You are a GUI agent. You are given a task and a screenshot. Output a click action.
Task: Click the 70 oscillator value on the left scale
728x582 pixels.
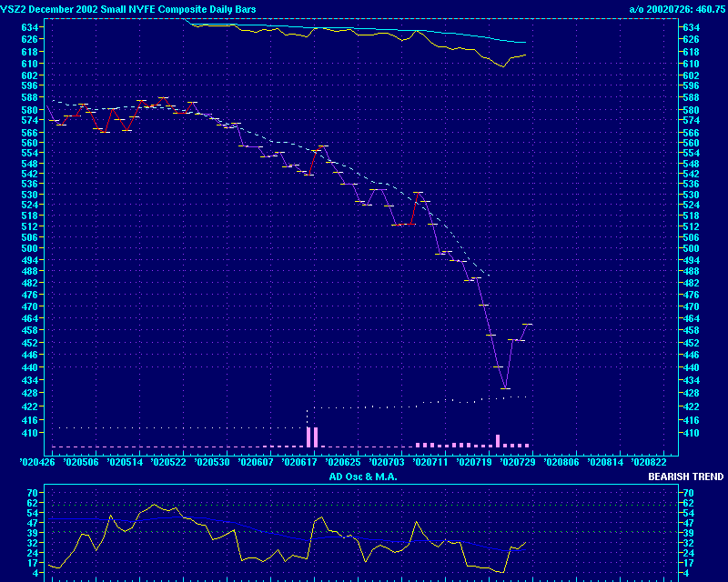coord(32,492)
